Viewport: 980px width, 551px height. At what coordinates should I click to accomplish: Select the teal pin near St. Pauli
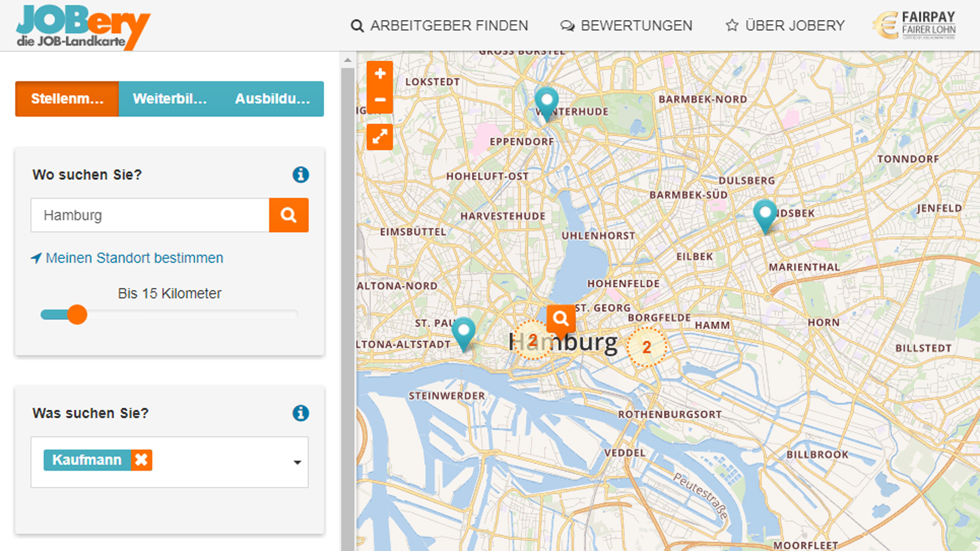(463, 331)
